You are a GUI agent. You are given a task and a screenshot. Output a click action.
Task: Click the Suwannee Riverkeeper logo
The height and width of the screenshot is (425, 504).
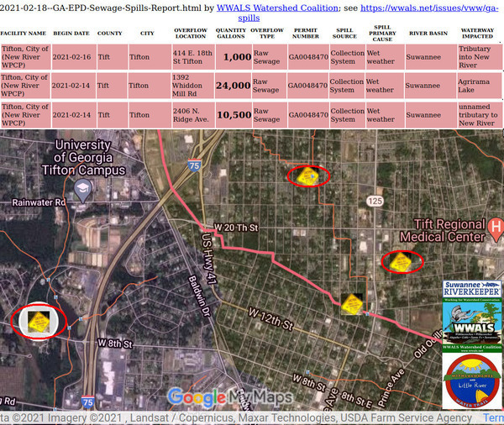point(472,289)
